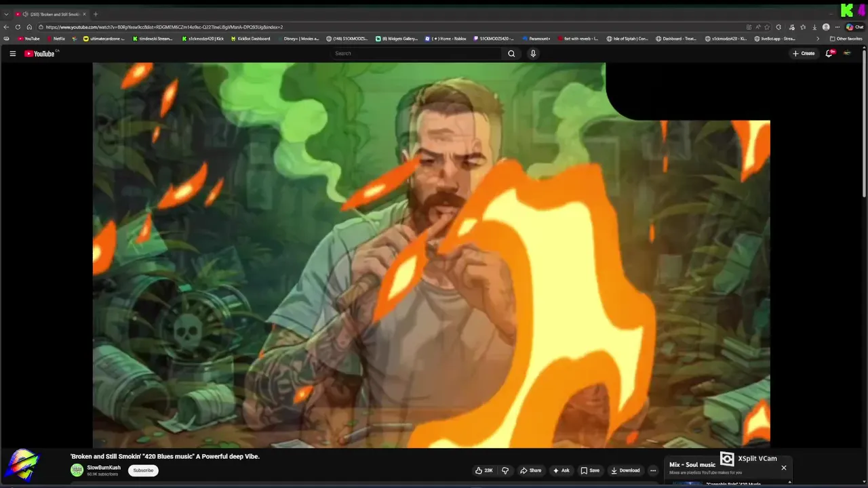Open the Ask AI button
The height and width of the screenshot is (488, 868).
pos(561,470)
